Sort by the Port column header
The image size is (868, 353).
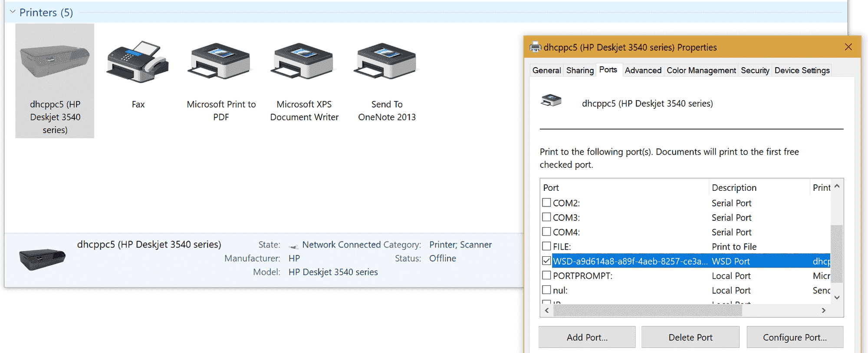625,187
